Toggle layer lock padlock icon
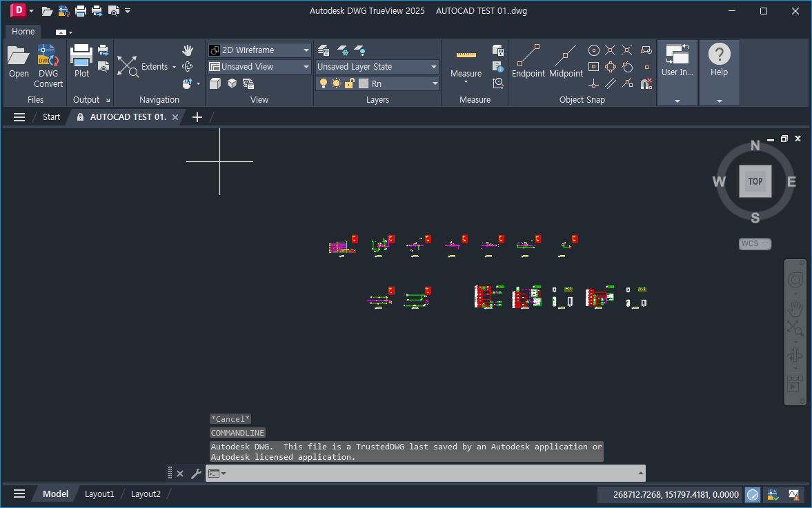Image resolution: width=812 pixels, height=508 pixels. tap(350, 83)
